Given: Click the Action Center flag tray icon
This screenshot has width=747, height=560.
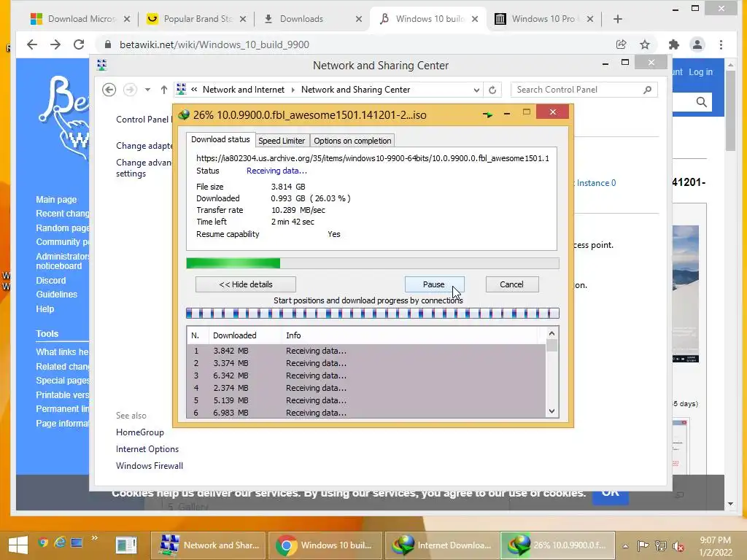Looking at the screenshot, I should coord(643,545).
